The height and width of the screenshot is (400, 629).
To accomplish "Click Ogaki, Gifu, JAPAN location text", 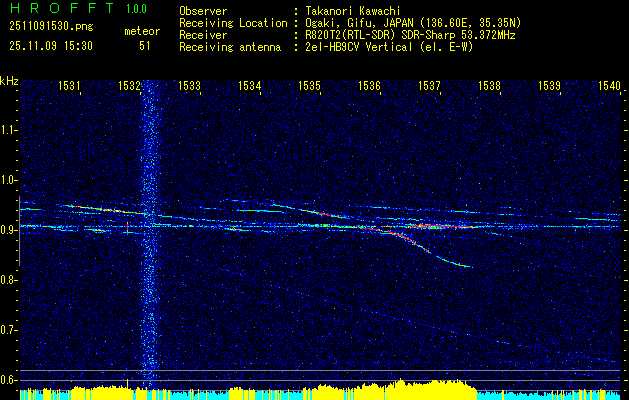I will coord(411,23).
